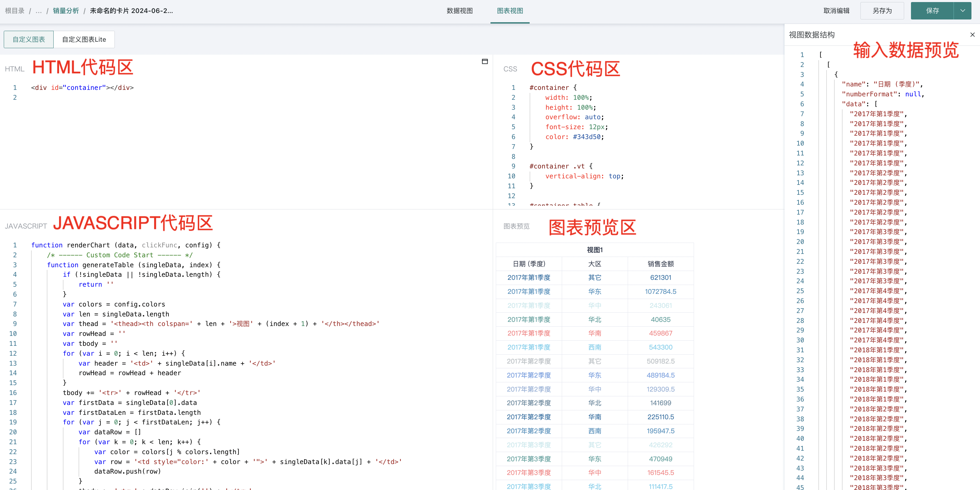
Task: Click the 'var firstData = singleData[0].data' line
Action: pyautogui.click(x=130, y=403)
